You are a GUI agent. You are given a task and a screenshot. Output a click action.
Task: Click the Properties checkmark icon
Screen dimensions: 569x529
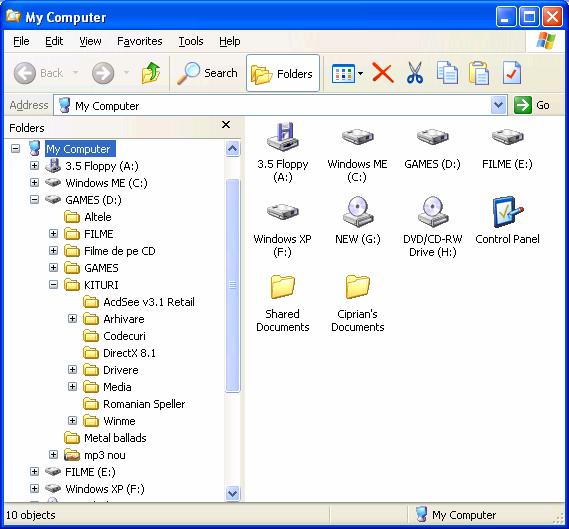point(512,73)
